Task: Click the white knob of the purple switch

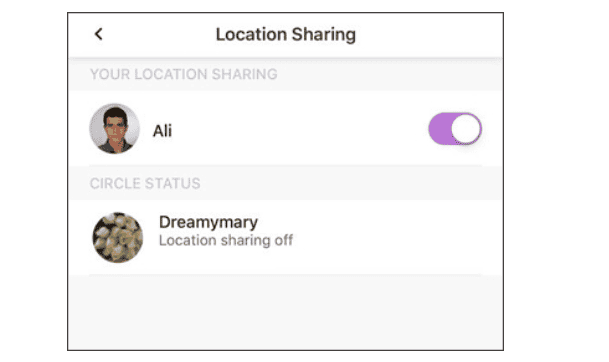Action: tap(466, 129)
